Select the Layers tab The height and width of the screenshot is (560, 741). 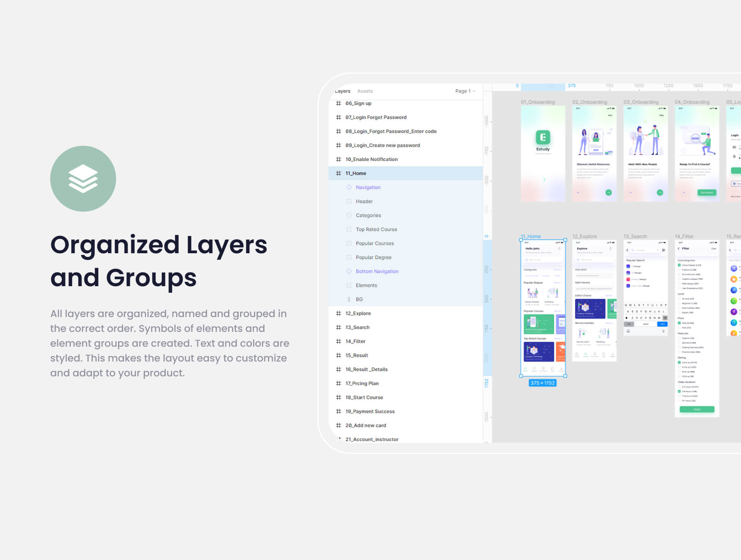(x=343, y=91)
